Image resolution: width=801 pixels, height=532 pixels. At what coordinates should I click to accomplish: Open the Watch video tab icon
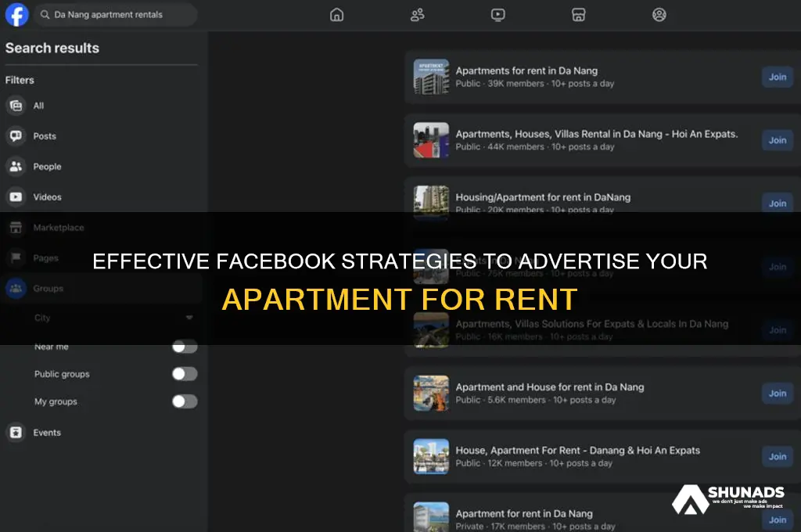[x=498, y=15]
